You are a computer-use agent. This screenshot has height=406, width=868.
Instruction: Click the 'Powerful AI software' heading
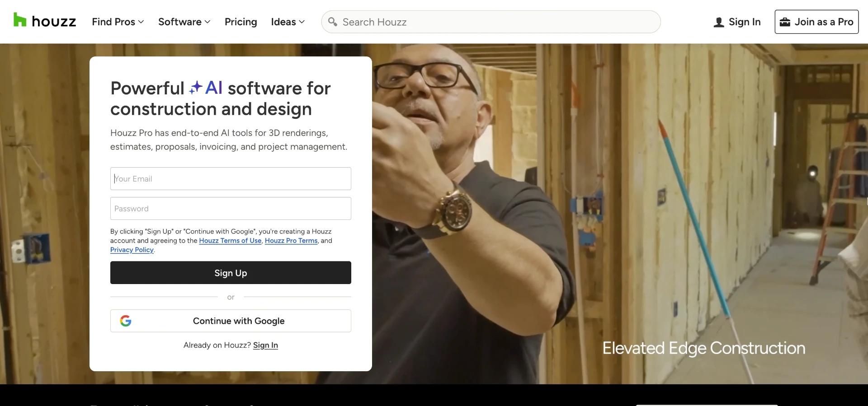[221, 98]
